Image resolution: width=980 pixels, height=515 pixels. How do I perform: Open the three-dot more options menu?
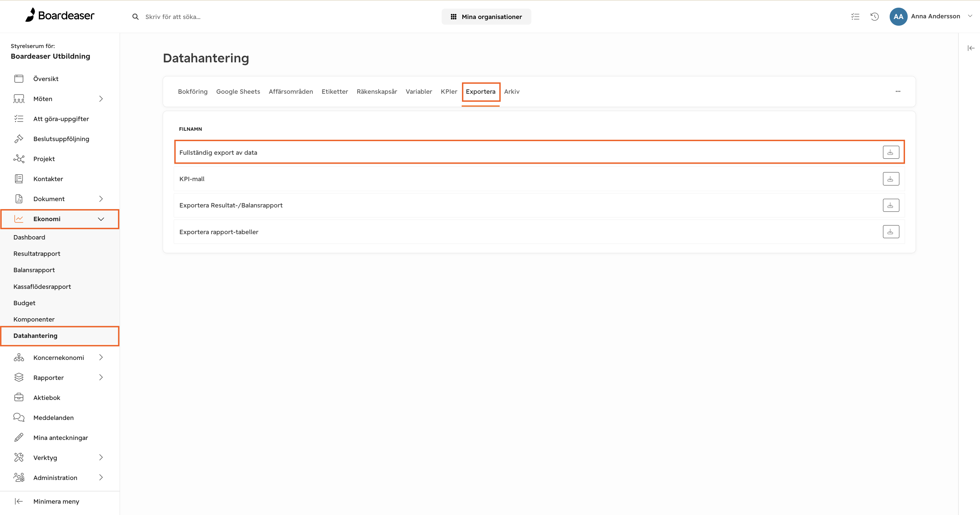898,91
